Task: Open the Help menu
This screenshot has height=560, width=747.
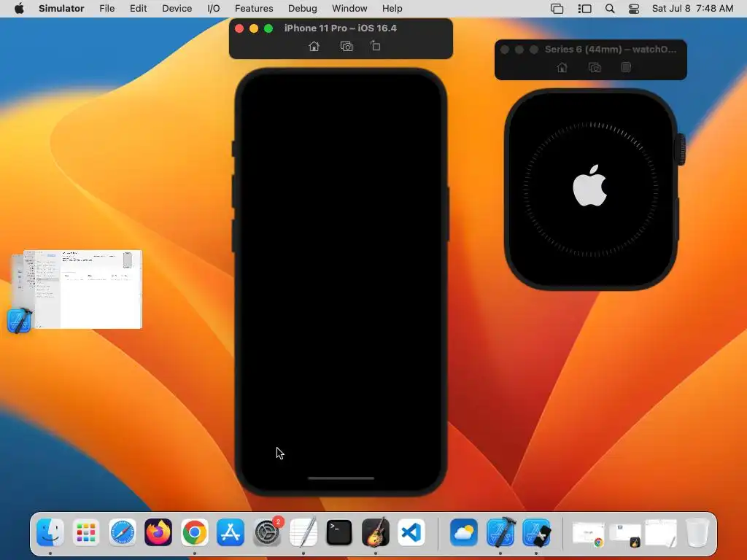Action: click(392, 9)
